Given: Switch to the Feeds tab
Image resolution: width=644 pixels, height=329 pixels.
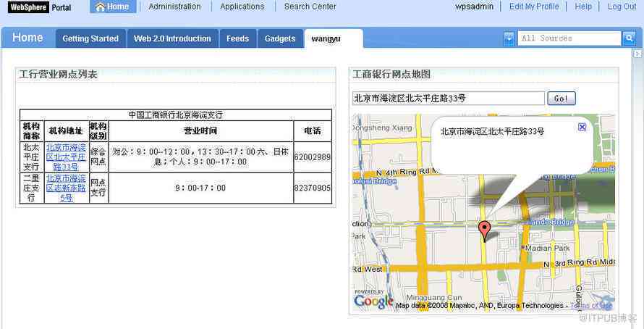Looking at the screenshot, I should pyautogui.click(x=238, y=38).
